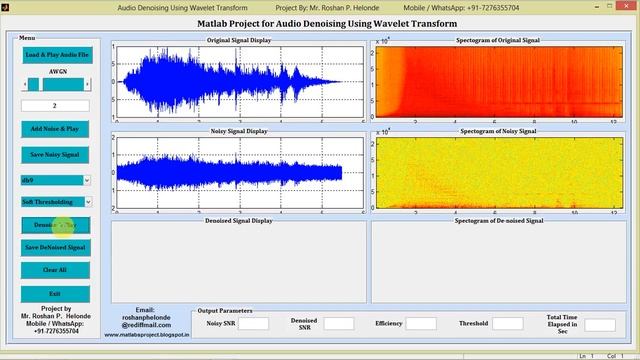Decrease AWGN slider with left arrow

pyautogui.click(x=25, y=84)
